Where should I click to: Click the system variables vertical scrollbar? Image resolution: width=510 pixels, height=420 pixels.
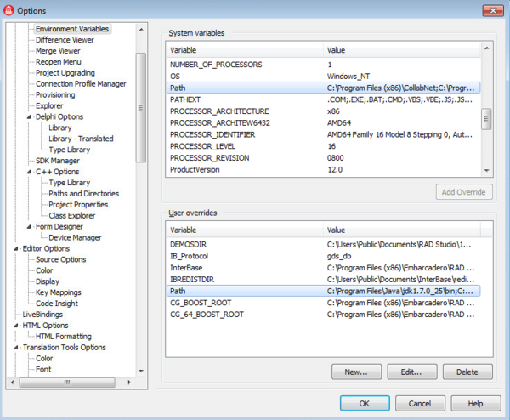487,116
